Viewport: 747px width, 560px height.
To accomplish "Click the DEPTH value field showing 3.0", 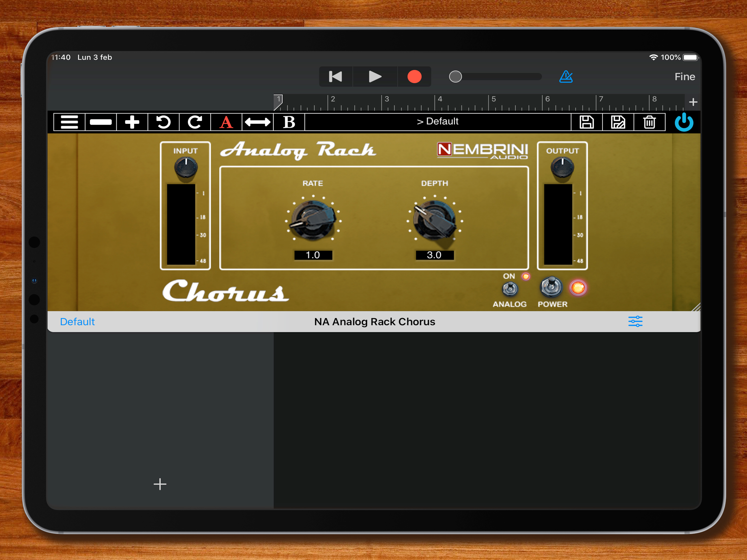I will 435,255.
